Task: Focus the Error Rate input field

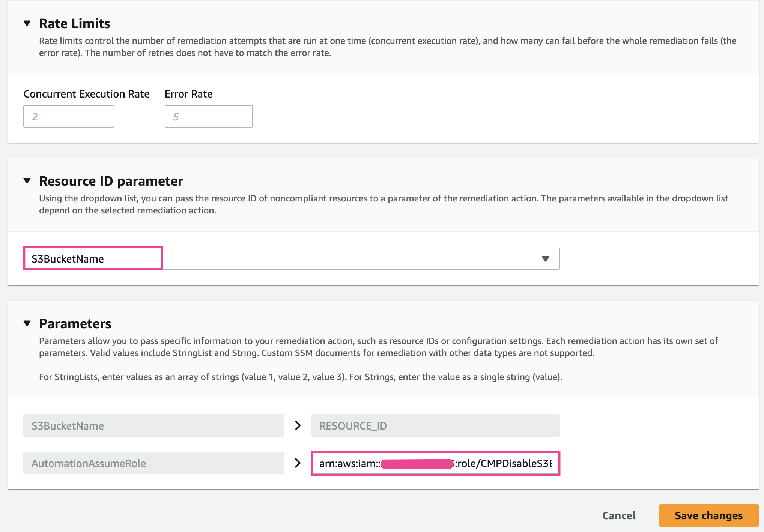Action: coord(209,116)
